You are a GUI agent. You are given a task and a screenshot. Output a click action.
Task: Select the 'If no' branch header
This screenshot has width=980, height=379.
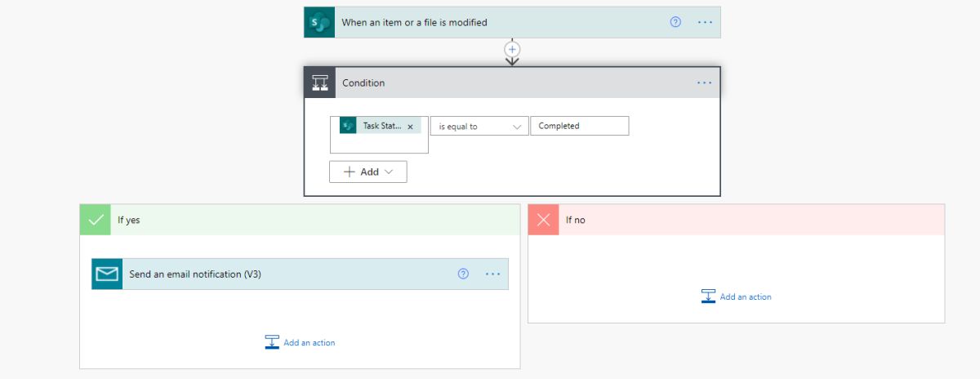737,220
